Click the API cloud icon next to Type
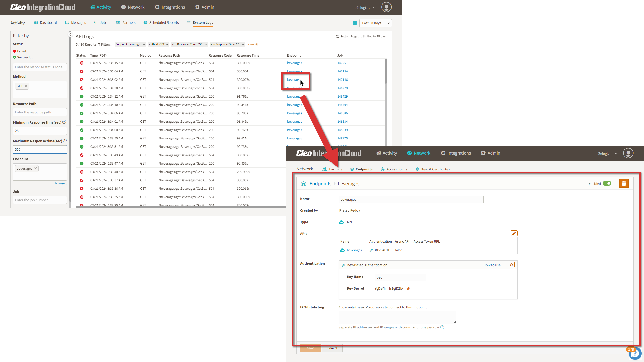644x362 pixels. (341, 222)
